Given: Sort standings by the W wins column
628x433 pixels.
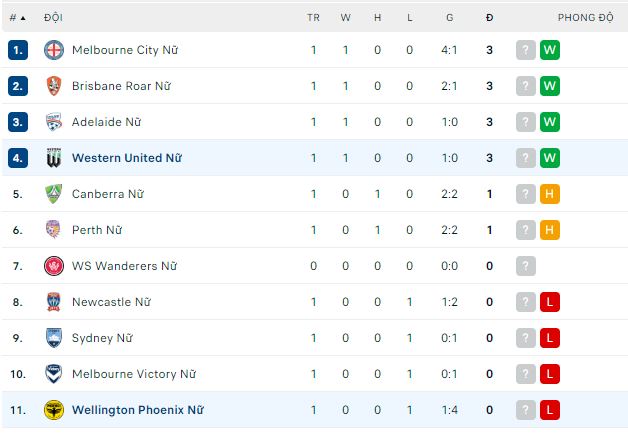Looking at the screenshot, I should click(345, 18).
